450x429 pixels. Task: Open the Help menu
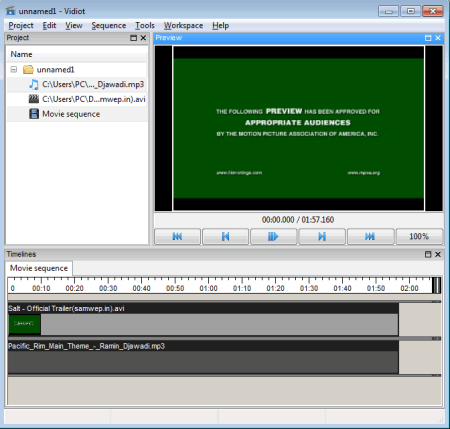[x=220, y=26]
